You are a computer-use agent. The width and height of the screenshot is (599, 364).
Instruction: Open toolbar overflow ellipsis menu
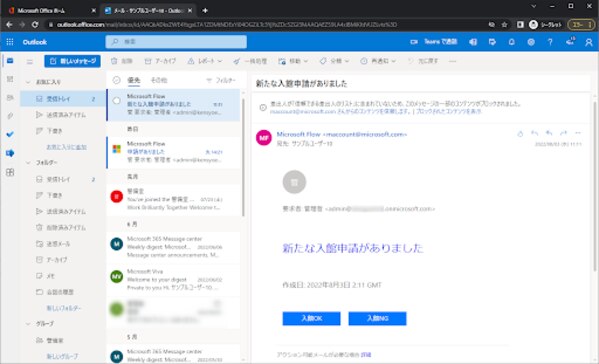tap(453, 61)
